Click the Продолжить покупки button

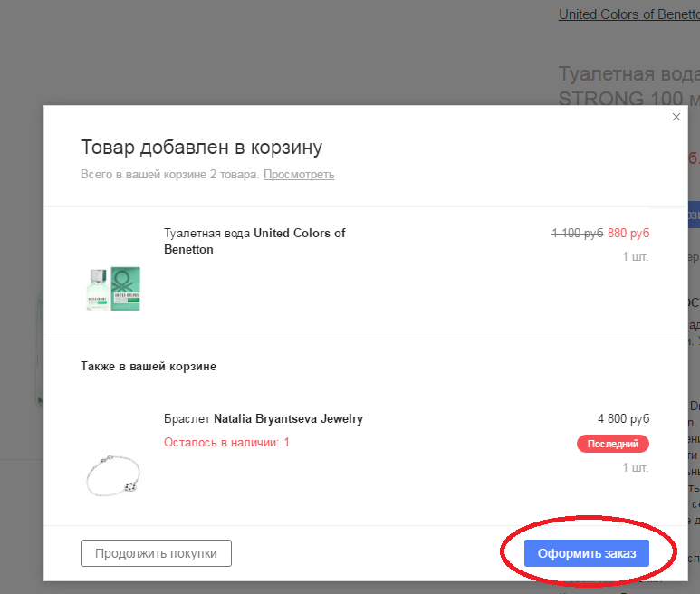(156, 553)
